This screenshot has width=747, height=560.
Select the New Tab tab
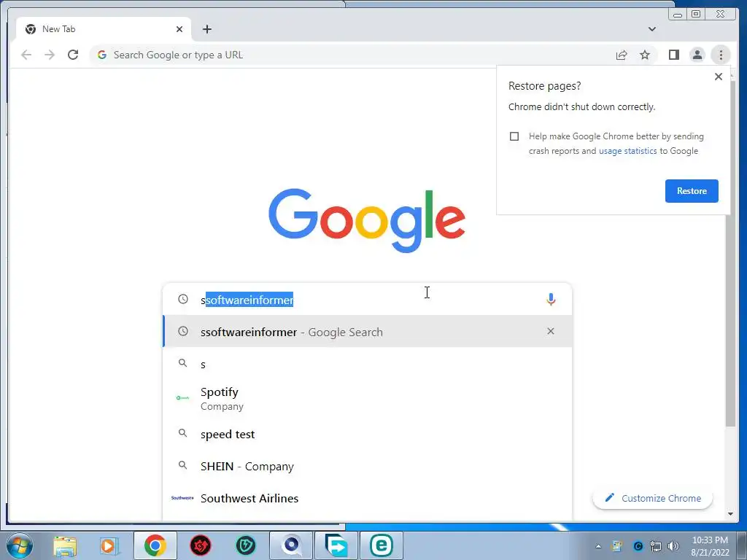(x=104, y=29)
